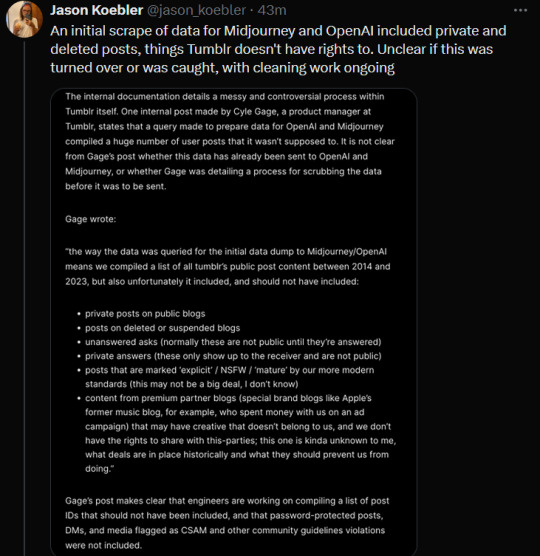Click the 'Gage wrote:' line
Viewport: 540px width, 556px height.
(x=91, y=219)
